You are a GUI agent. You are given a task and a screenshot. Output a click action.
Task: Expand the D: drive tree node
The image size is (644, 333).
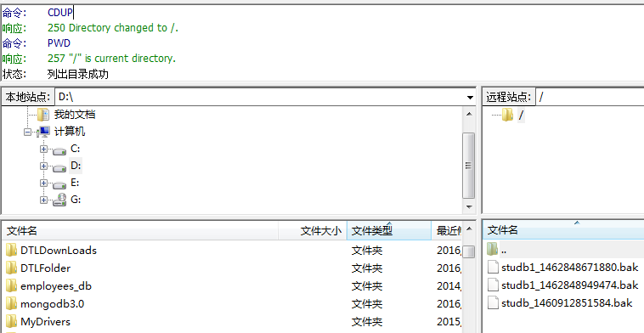point(43,166)
